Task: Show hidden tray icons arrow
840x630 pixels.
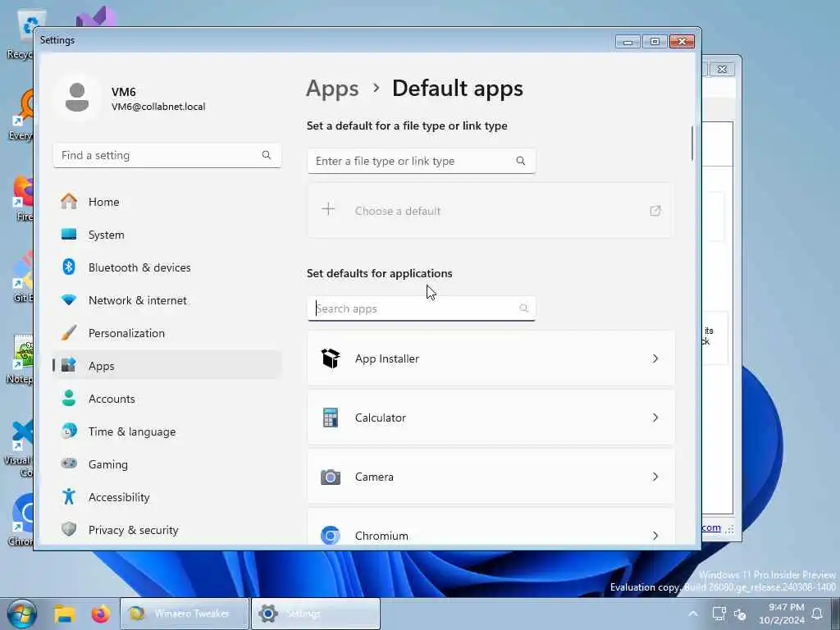Action: [692, 614]
